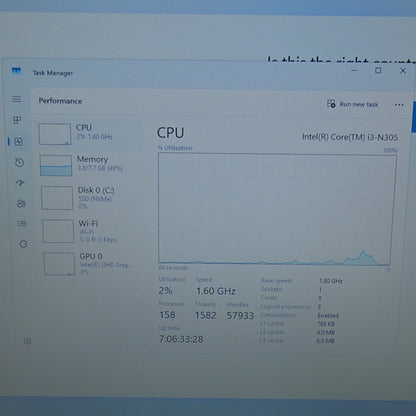Viewport: 416px width, 416px height.
Task: Click the Task Manager title bar icon
Action: coord(16,71)
